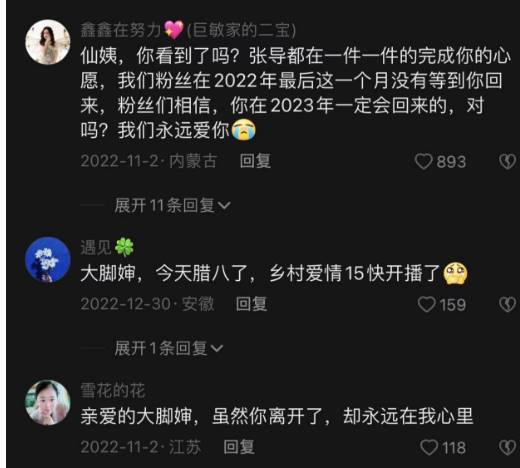Open 雪花的花's profile avatar
520x468 pixels.
[48, 403]
